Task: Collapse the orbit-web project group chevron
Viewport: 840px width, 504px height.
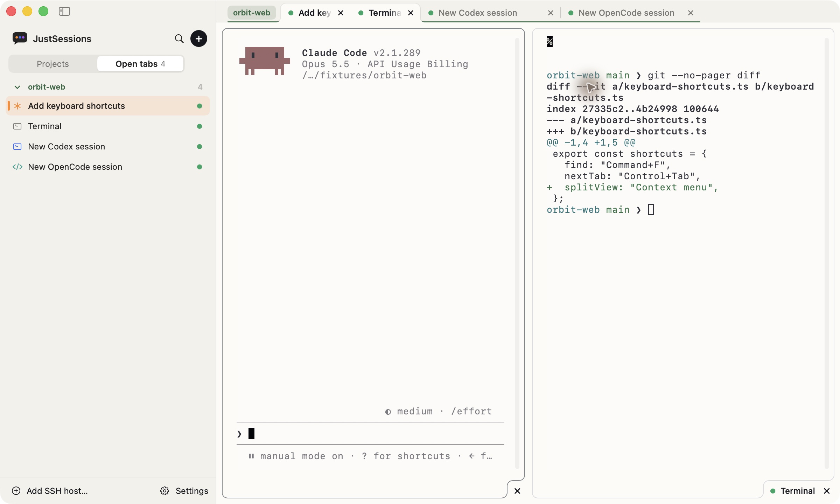Action: click(x=17, y=87)
